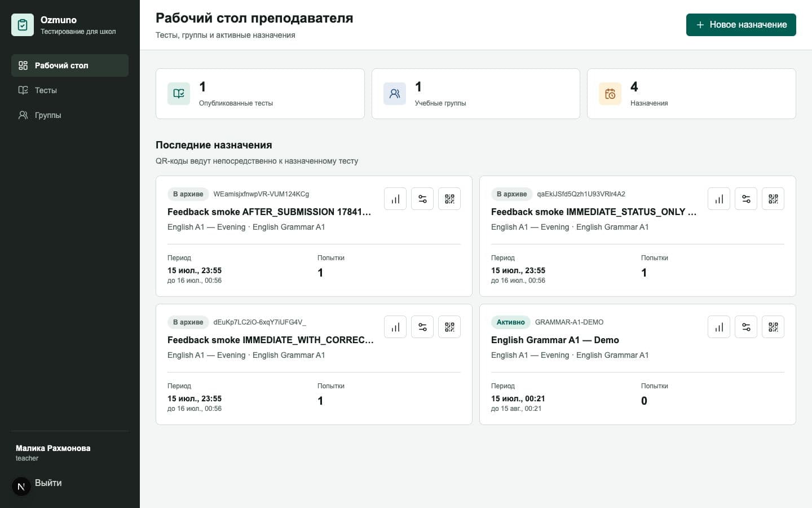The width and height of the screenshot is (812, 508).
Task: Open the Учебные группы stat card
Action: click(x=476, y=94)
